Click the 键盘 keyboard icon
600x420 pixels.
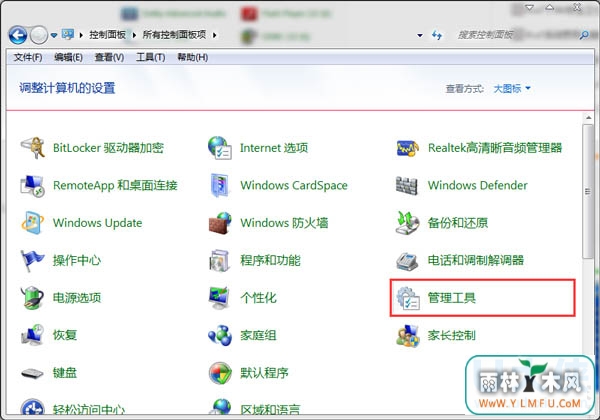(x=33, y=373)
